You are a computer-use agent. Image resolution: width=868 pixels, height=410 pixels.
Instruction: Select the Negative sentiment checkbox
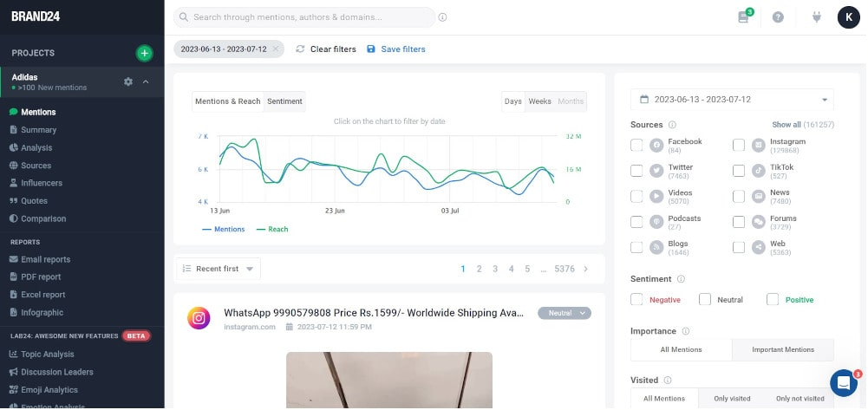tap(636, 299)
